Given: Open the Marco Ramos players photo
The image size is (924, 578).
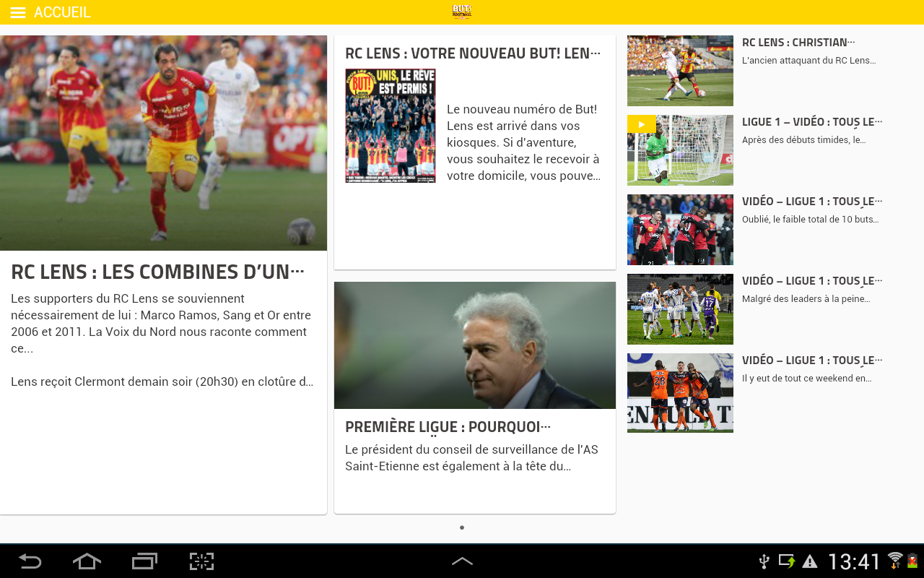Looking at the screenshot, I should tap(163, 143).
